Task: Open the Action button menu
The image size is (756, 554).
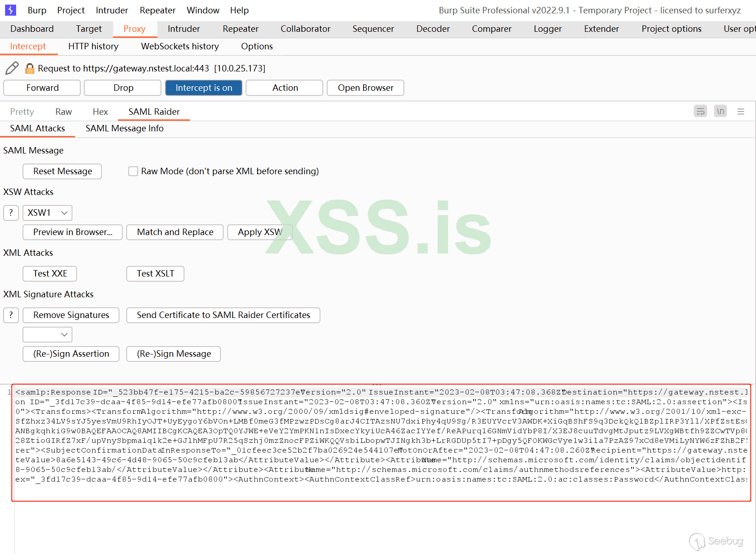Action: click(x=285, y=88)
